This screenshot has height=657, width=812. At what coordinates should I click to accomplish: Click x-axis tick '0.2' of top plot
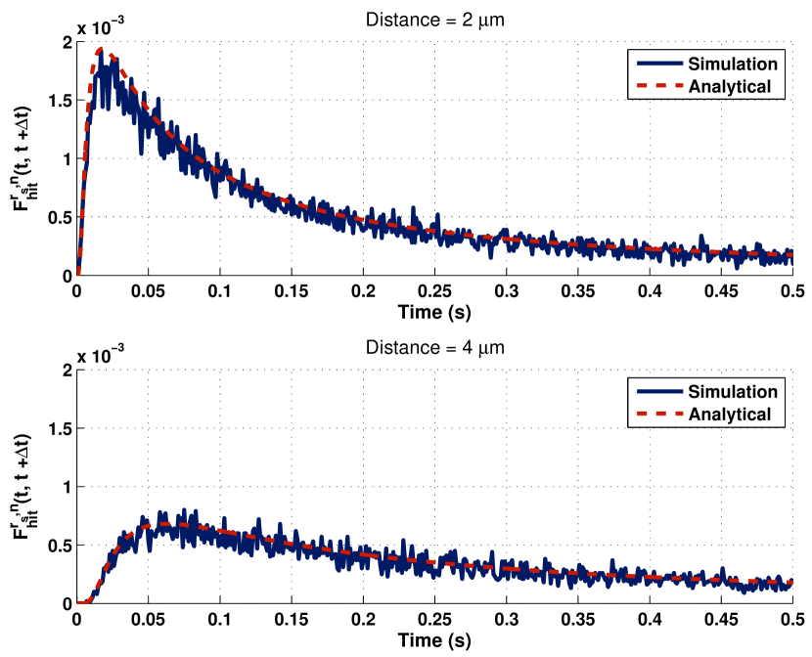[363, 291]
